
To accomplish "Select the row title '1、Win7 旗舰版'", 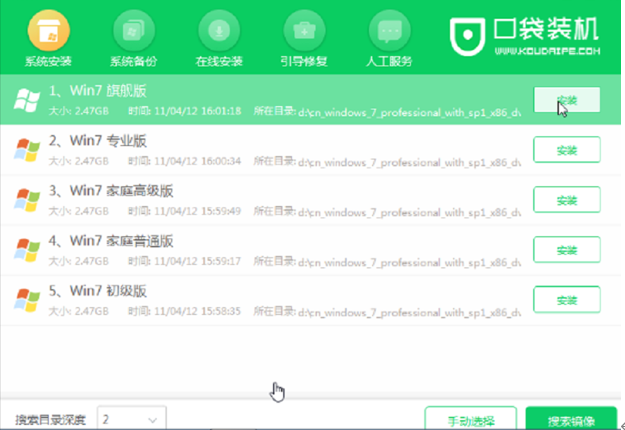I will click(x=98, y=91).
